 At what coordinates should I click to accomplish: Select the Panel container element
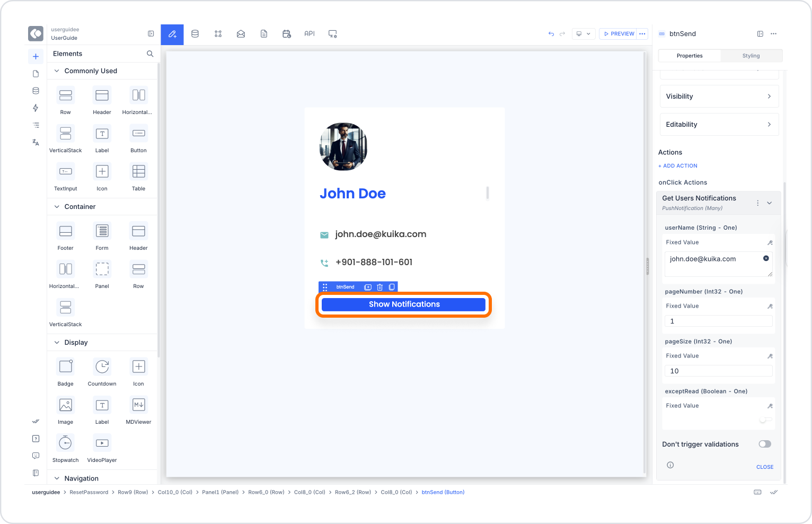click(102, 274)
